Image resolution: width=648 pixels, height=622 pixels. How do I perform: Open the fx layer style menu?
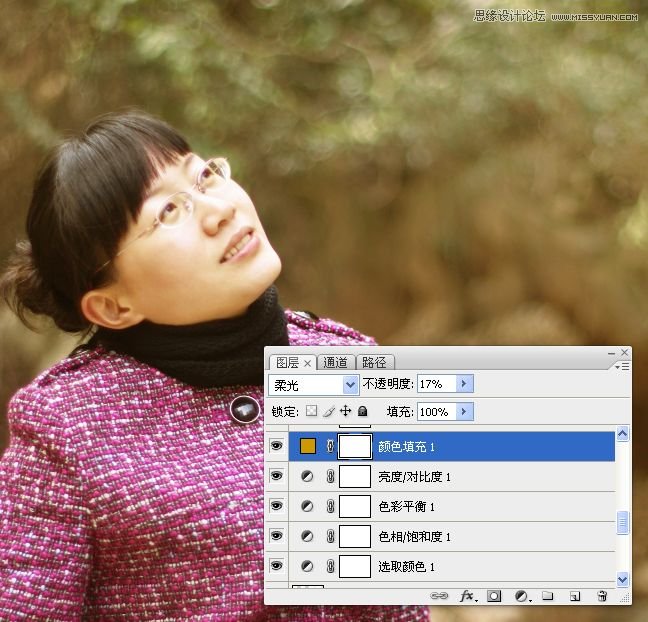[468, 596]
